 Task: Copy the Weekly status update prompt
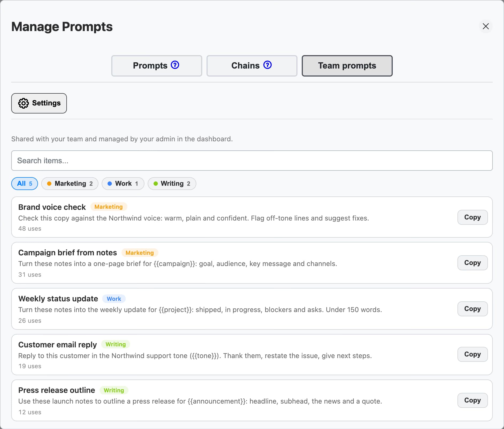[x=472, y=309]
